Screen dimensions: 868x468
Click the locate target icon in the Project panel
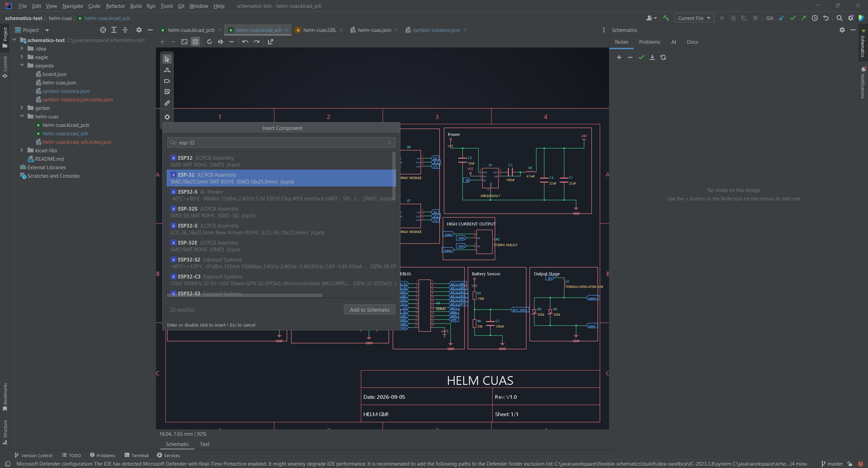(103, 30)
